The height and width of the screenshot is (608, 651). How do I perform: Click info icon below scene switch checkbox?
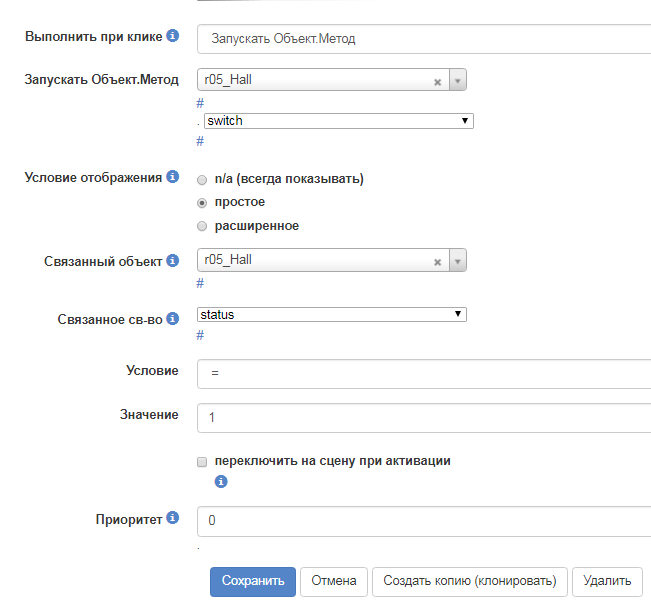click(221, 481)
